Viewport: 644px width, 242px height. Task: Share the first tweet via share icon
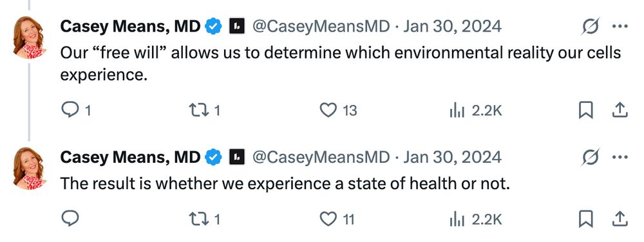620,110
